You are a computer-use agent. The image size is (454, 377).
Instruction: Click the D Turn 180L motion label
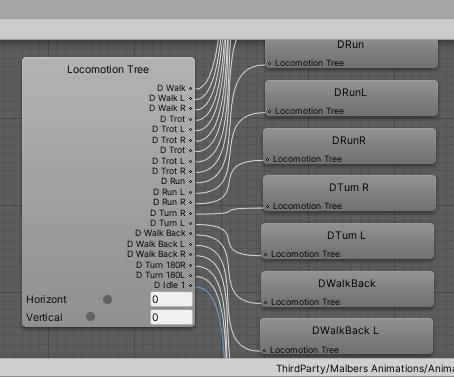pyautogui.click(x=160, y=275)
